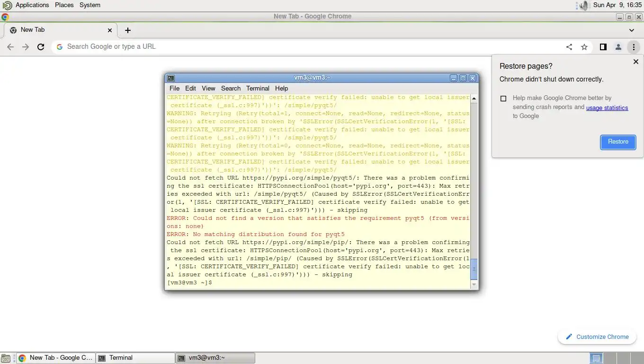Viewport: 644px width, 364px height.
Task: Click the Restore button
Action: (618, 142)
